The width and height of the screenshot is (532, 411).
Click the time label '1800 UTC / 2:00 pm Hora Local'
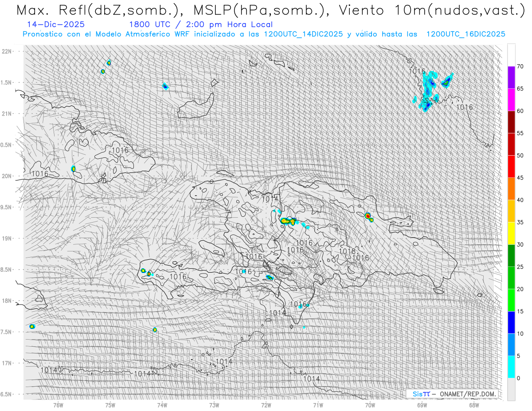pyautogui.click(x=201, y=25)
